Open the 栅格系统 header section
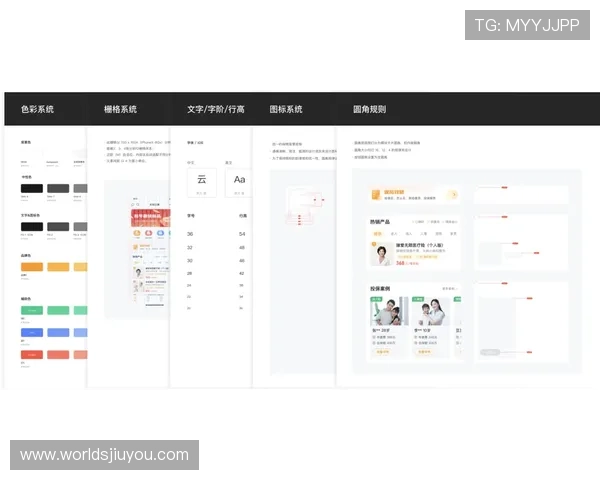Screen dimensions: 600x480 pyautogui.click(x=120, y=109)
